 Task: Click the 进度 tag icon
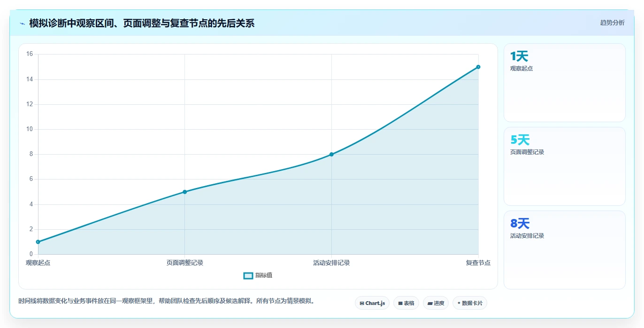pos(430,304)
